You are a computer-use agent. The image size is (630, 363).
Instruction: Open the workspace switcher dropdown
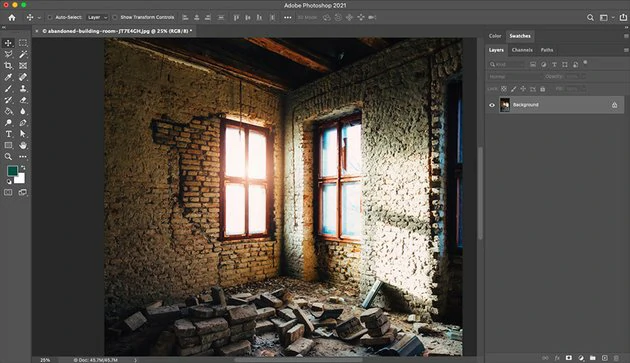pos(606,17)
